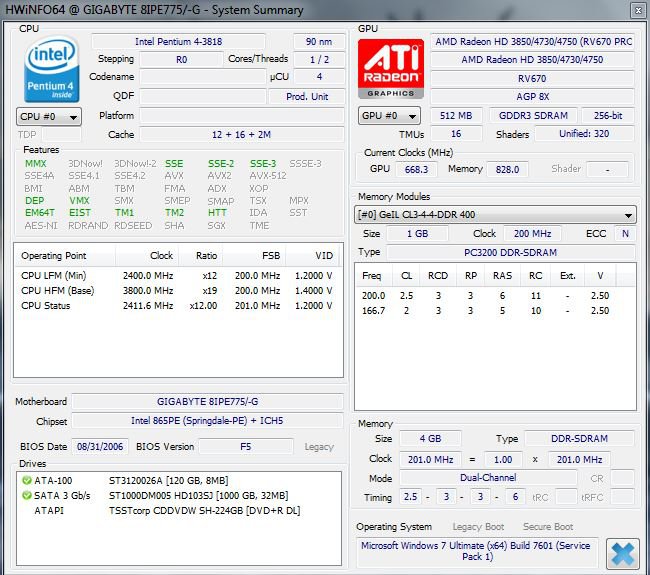Click the PC3200 DDR-SDRAM type field
This screenshot has width=650, height=575.
pos(510,252)
